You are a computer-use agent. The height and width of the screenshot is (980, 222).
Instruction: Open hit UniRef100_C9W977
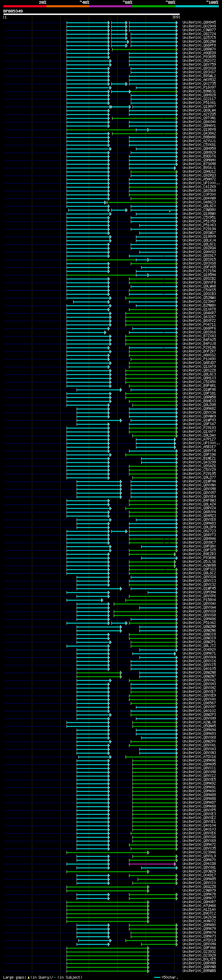point(199,30)
